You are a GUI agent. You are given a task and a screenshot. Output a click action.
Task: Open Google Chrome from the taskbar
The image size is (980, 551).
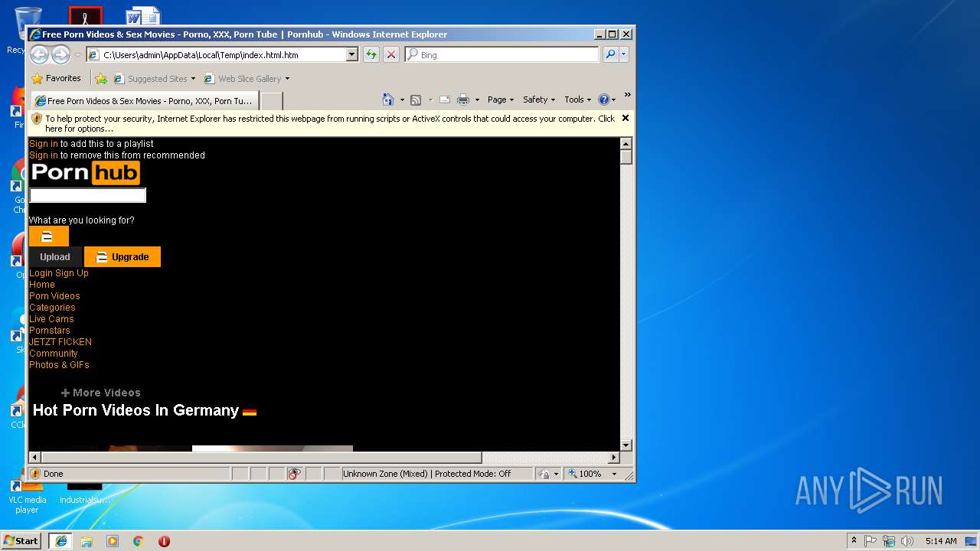click(139, 541)
